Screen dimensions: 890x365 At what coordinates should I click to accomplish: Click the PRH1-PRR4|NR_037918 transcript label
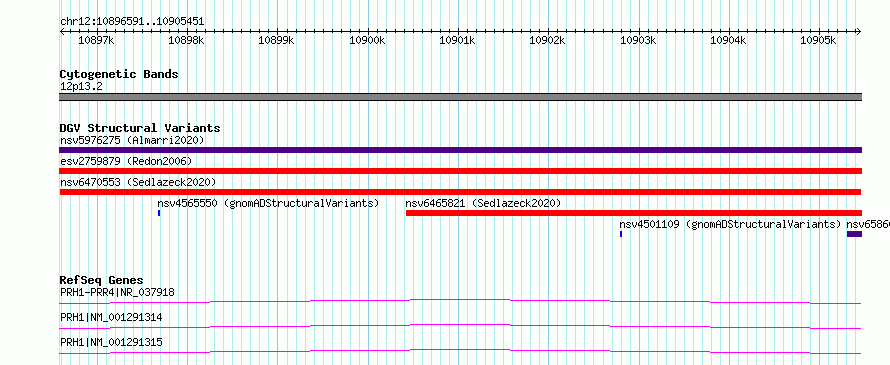point(117,292)
